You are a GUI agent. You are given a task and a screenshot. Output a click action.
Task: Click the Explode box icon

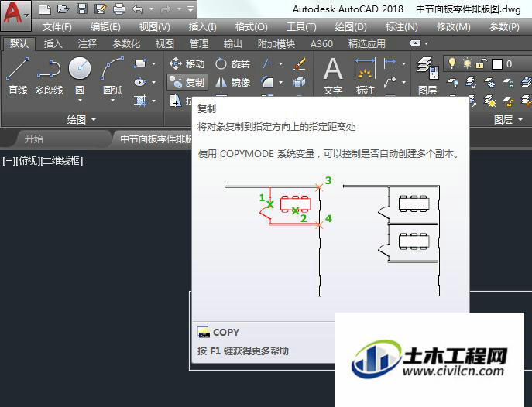pos(299,82)
